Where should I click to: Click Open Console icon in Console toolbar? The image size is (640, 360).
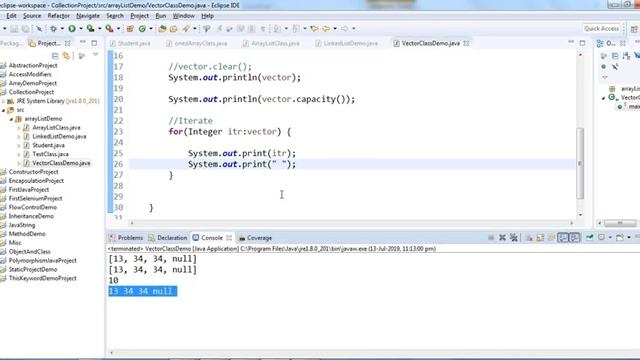click(620, 238)
